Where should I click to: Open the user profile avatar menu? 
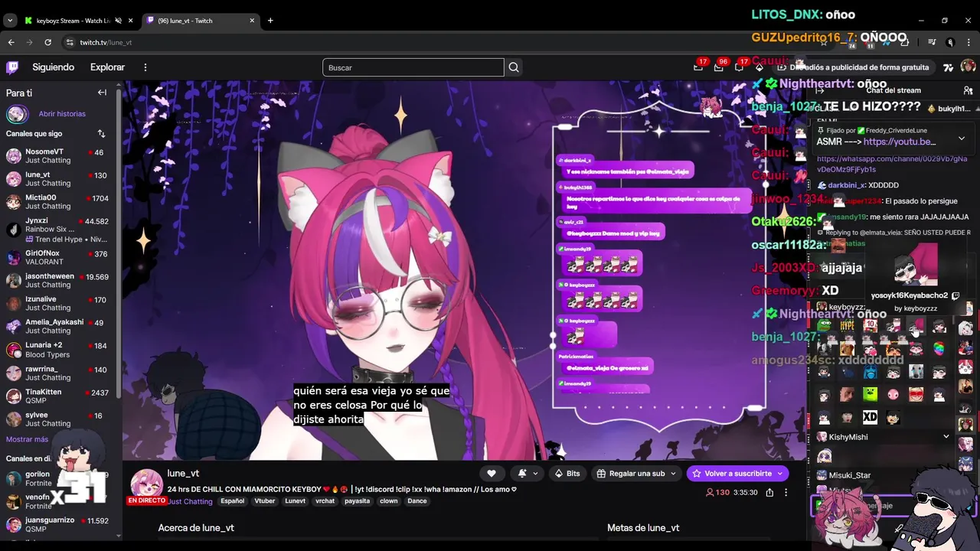tap(968, 67)
